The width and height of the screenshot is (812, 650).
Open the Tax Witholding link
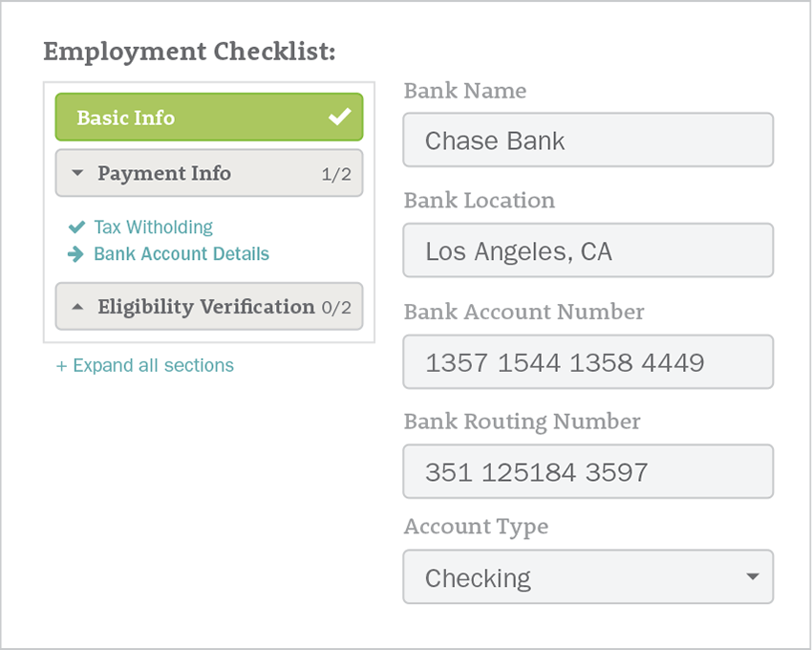click(153, 227)
